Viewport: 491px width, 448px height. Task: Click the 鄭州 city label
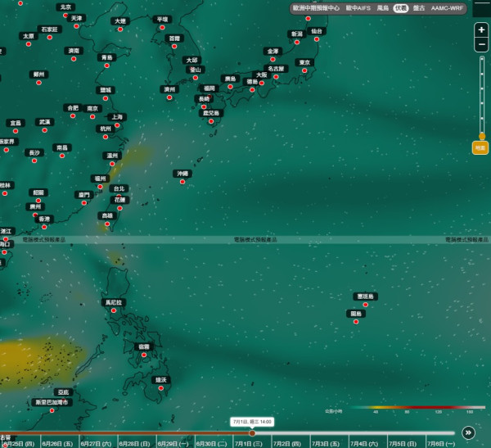pyautogui.click(x=38, y=75)
